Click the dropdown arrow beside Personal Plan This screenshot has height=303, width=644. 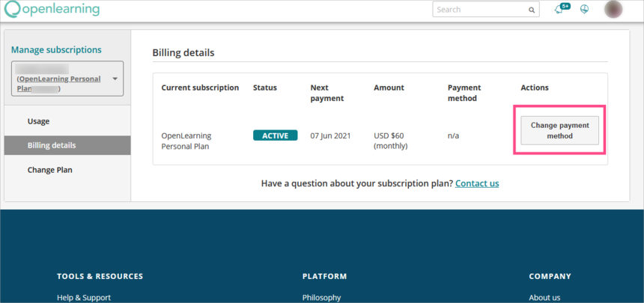coord(115,79)
